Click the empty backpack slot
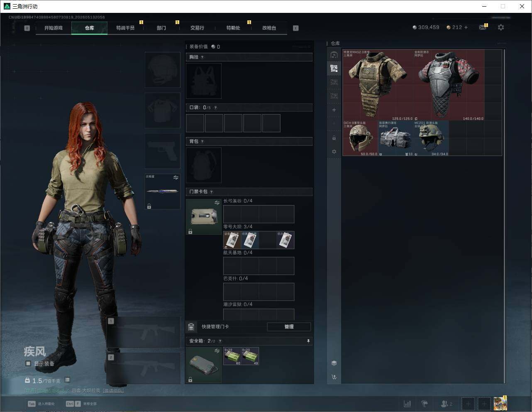The width and height of the screenshot is (532, 412). [204, 165]
